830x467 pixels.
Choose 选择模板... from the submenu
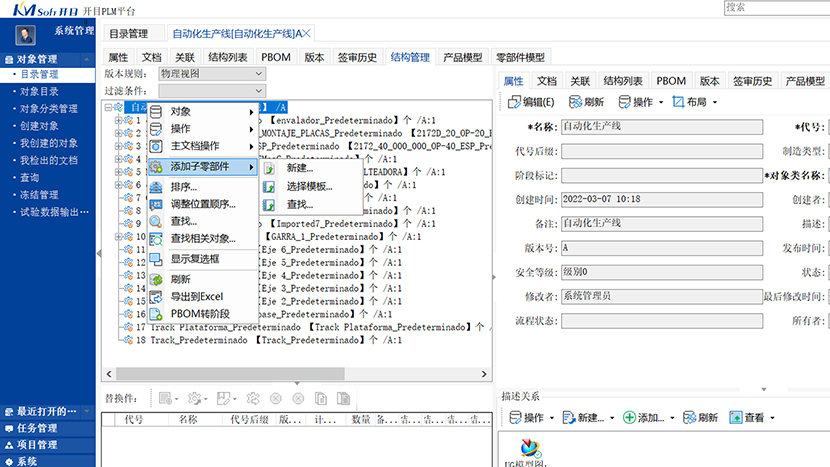(x=309, y=186)
